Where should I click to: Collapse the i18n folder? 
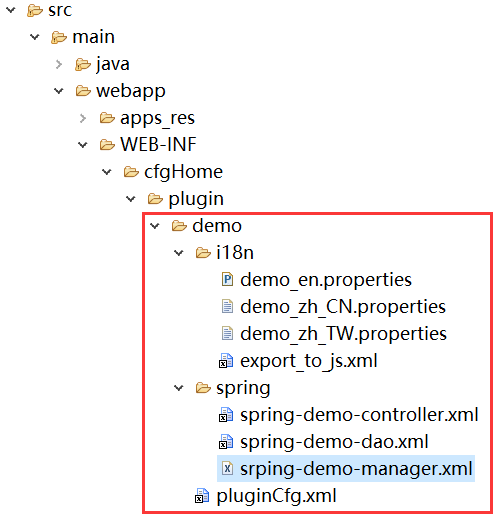pos(179,253)
